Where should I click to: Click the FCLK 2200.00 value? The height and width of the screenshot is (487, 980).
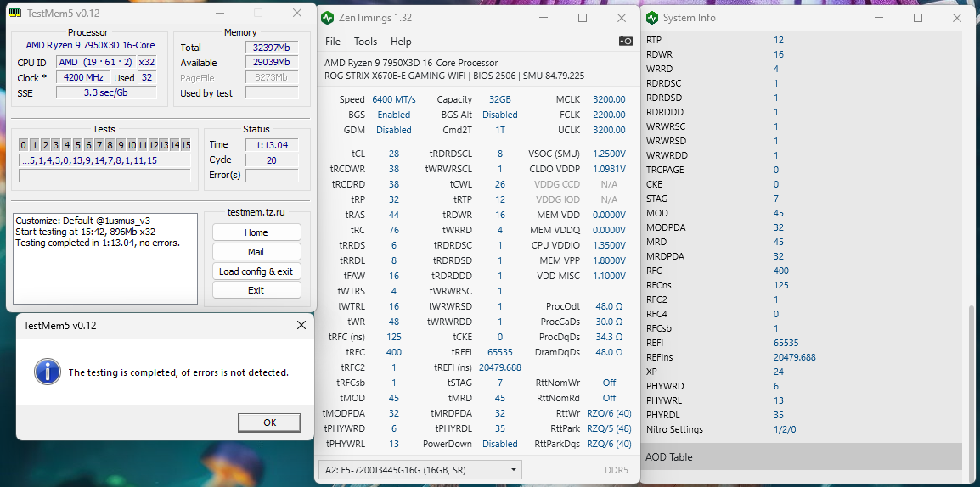609,115
